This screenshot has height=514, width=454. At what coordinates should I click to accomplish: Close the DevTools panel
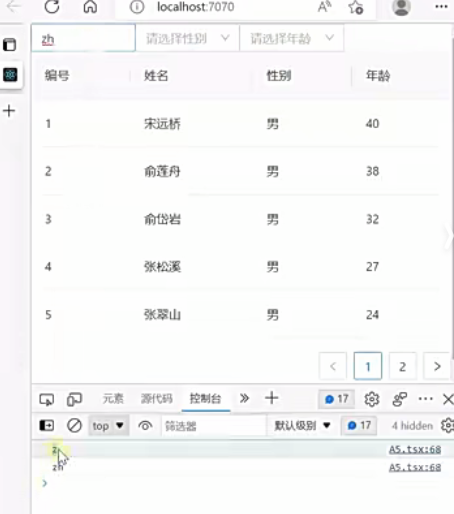[x=448, y=399]
